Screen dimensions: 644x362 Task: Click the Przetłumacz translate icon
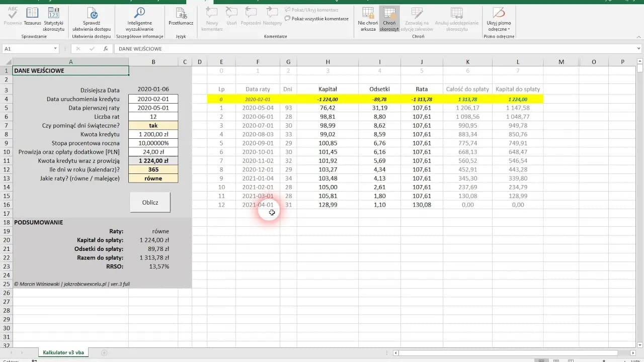coord(181,17)
